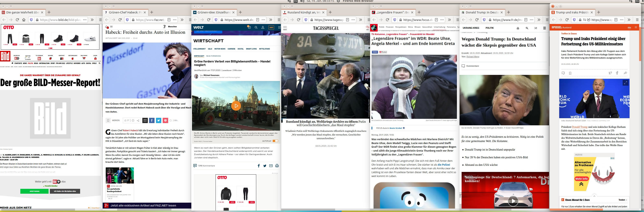The height and width of the screenshot is (212, 644).
Task: Print the WELT article via printer icon
Action: click(277, 166)
